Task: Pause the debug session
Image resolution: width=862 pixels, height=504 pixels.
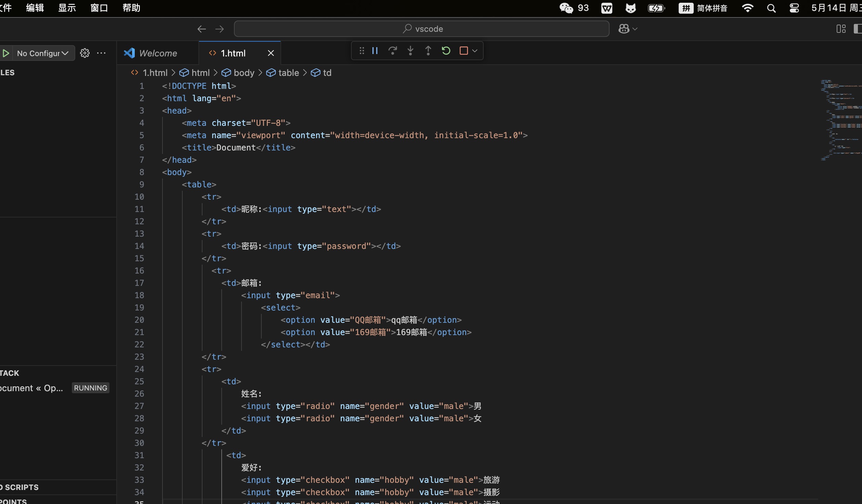Action: 375,51
